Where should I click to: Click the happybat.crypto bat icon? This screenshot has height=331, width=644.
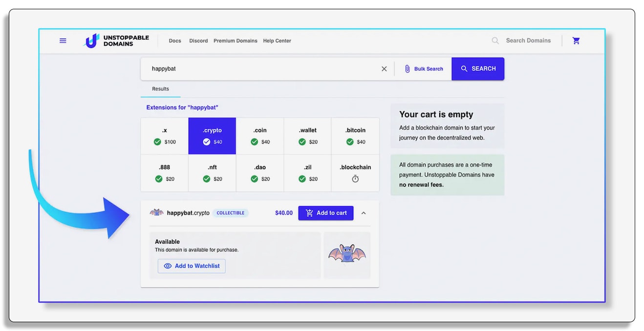(x=156, y=212)
